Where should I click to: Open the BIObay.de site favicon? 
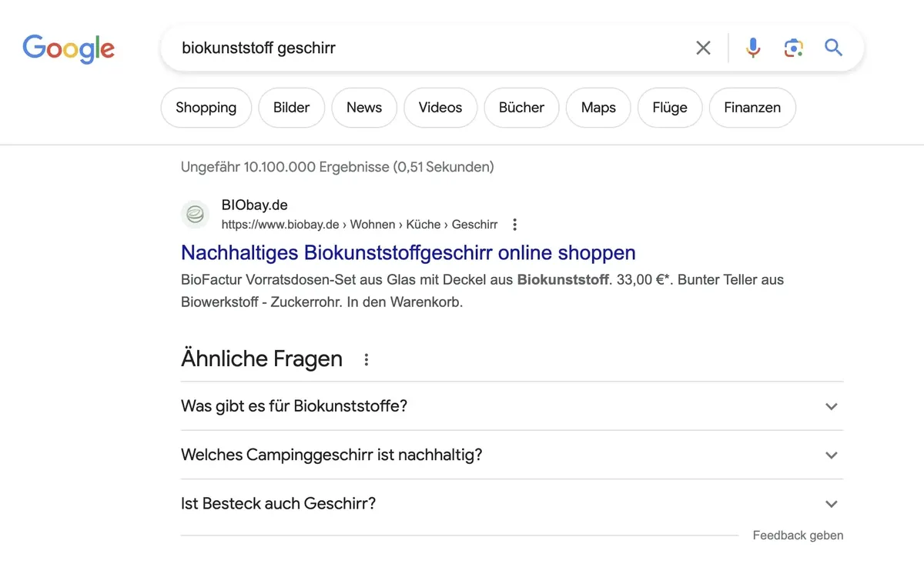(195, 215)
